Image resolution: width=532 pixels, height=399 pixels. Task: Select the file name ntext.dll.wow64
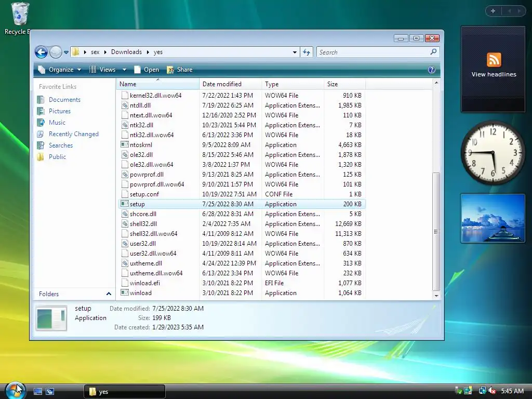point(151,115)
